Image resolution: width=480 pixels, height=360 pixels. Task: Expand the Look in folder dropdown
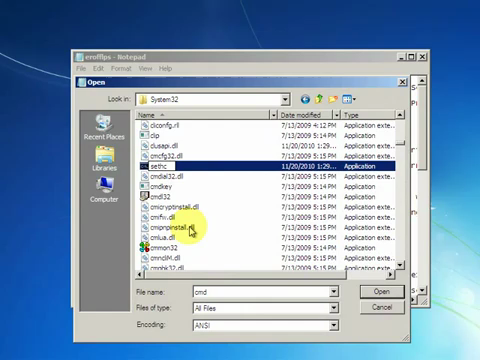(x=285, y=99)
